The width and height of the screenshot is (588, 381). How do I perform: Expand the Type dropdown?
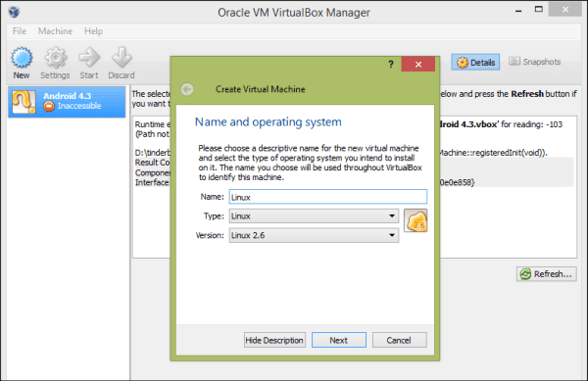point(314,216)
